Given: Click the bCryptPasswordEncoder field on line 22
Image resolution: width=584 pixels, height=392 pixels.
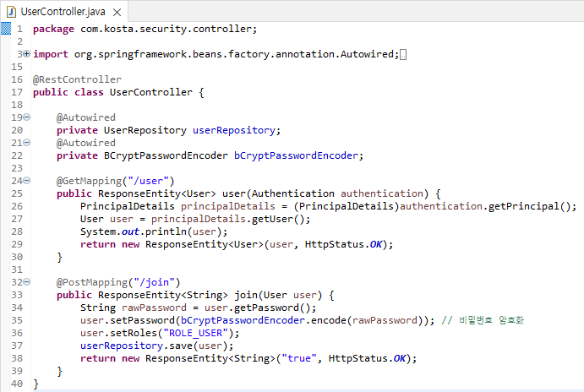Looking at the screenshot, I should coord(296,155).
